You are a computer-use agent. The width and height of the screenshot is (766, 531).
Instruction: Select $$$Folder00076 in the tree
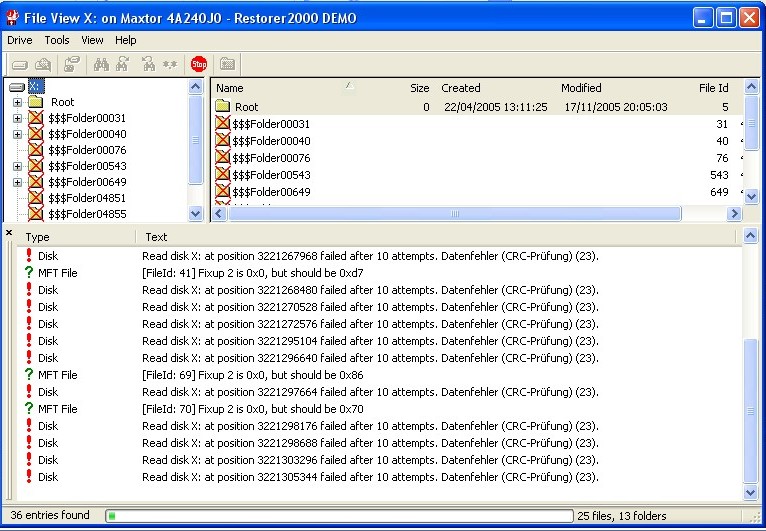coord(87,150)
